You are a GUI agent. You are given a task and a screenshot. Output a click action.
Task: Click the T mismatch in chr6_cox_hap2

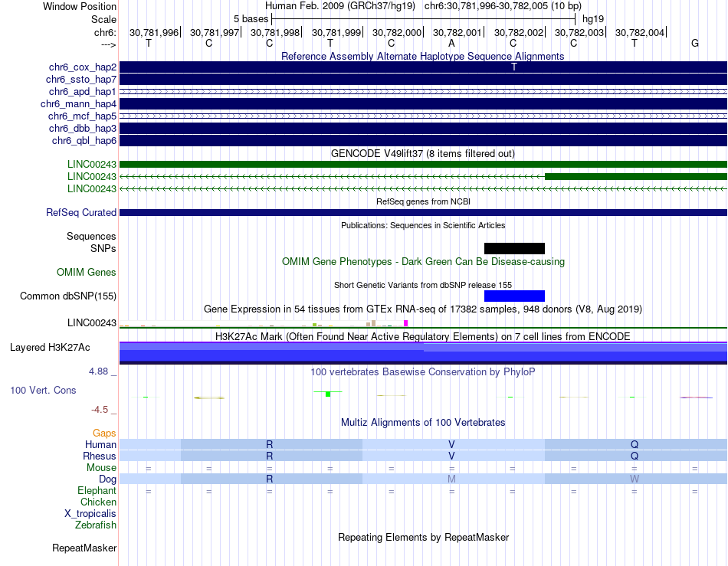tap(513, 67)
